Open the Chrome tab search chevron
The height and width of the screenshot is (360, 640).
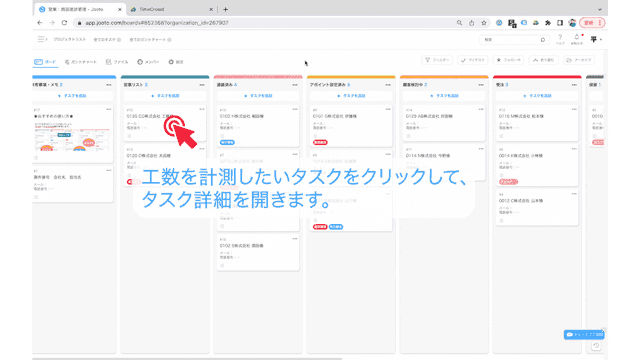point(600,9)
